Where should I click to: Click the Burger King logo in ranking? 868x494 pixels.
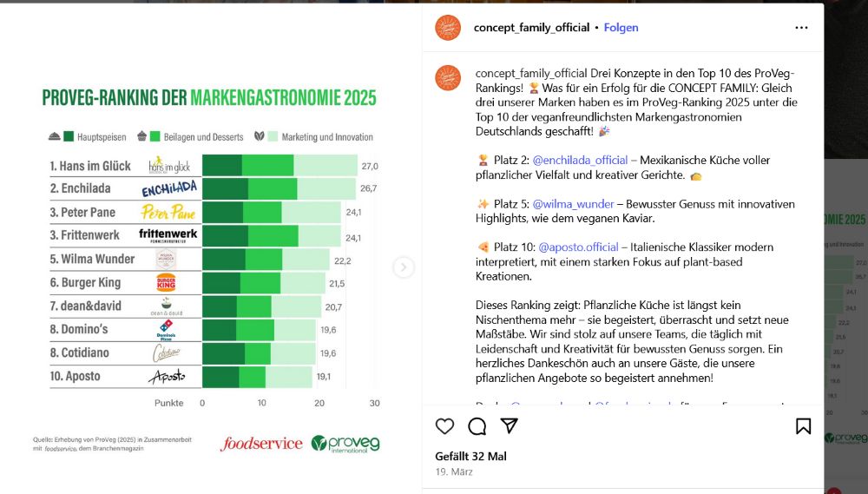166,282
